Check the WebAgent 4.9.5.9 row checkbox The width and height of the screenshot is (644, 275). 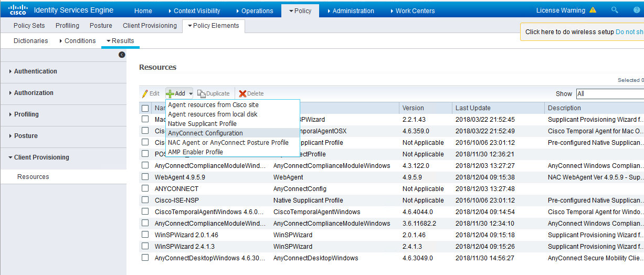tap(145, 177)
